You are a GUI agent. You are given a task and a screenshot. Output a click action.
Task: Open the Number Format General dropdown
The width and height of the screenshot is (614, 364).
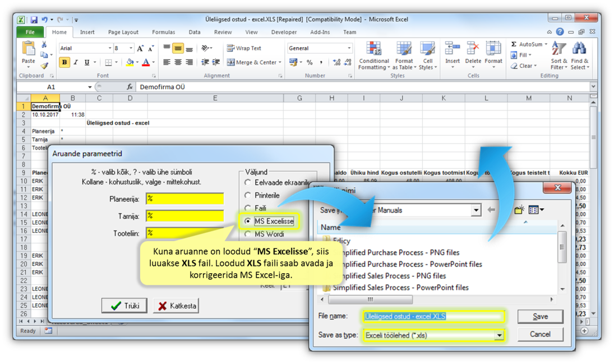click(349, 48)
